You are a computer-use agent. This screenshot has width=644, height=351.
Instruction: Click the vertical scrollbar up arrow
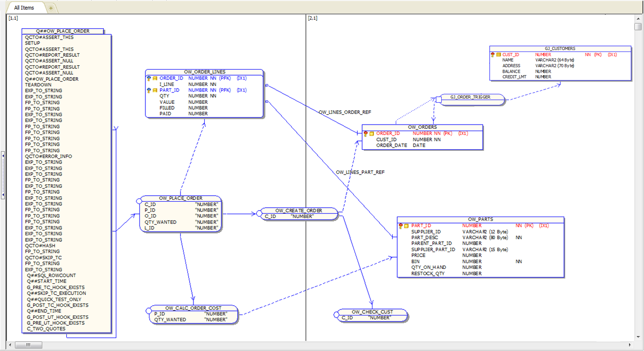tap(638, 18)
